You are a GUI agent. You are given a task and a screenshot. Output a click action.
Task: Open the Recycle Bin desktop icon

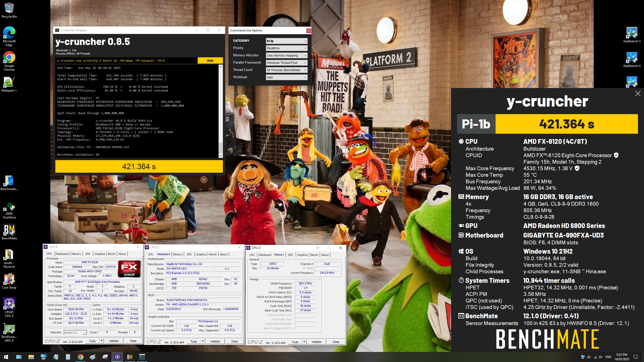(9, 10)
